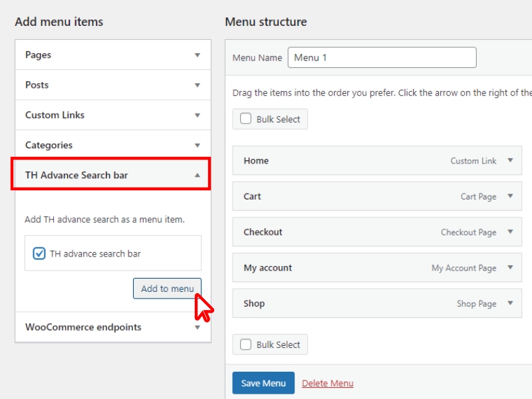Click the top Bulk Select label
The image size is (532, 399).
tap(278, 120)
